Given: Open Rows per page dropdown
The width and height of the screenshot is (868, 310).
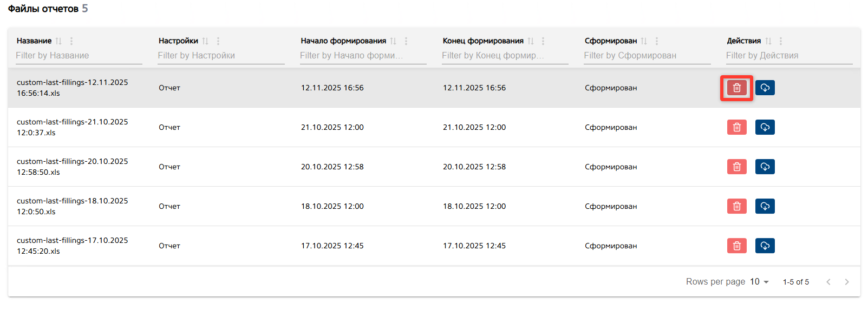Looking at the screenshot, I should click(x=759, y=282).
